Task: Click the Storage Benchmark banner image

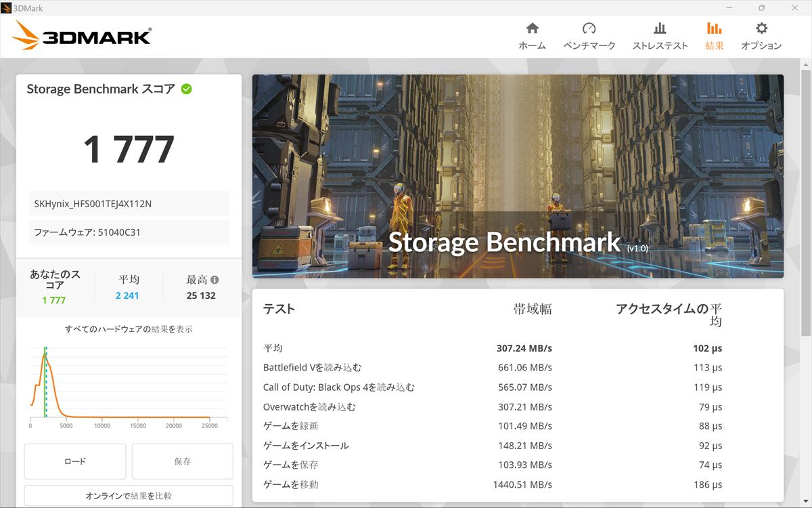Action: coord(518,176)
